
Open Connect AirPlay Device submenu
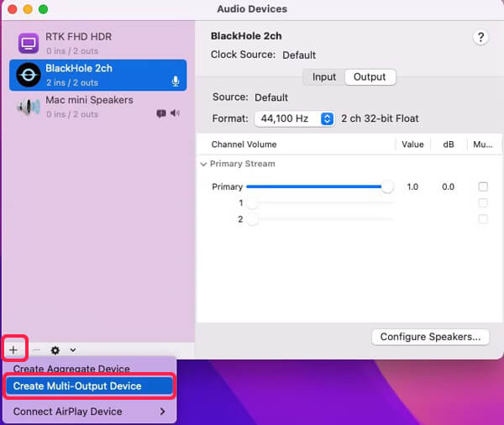click(89, 412)
